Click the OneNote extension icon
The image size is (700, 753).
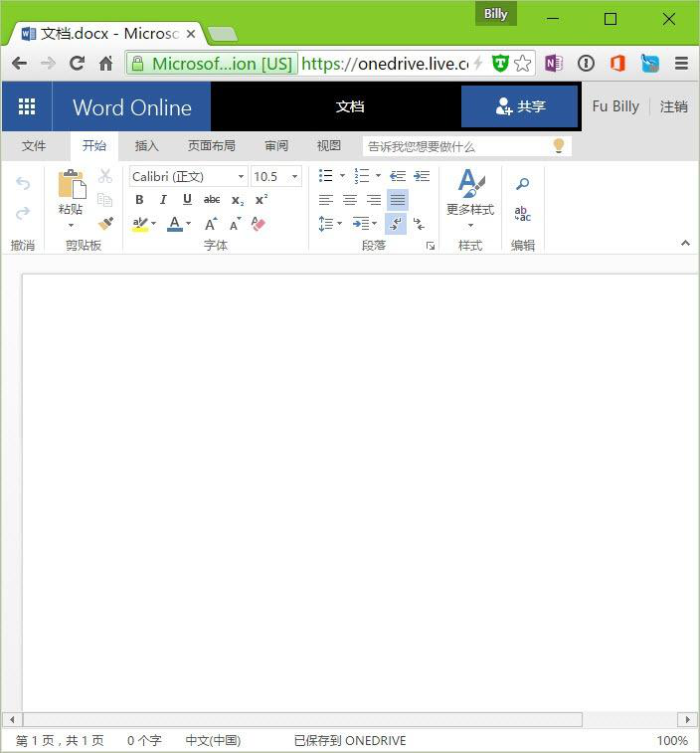[x=554, y=63]
